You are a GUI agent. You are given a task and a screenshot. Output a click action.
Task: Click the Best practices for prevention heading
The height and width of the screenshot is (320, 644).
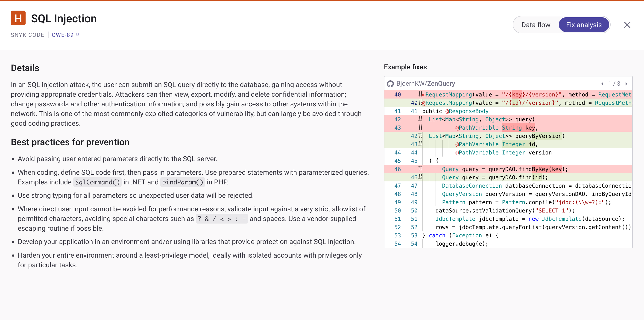pos(70,143)
